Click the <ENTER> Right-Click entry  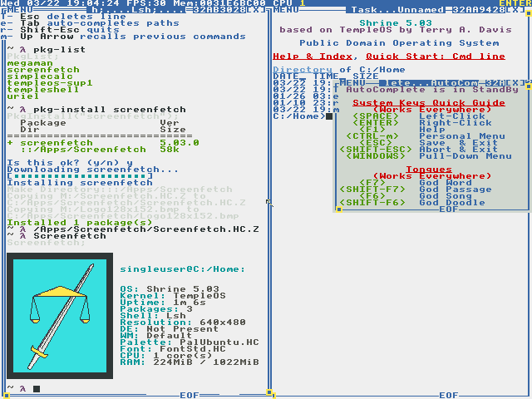(422, 123)
